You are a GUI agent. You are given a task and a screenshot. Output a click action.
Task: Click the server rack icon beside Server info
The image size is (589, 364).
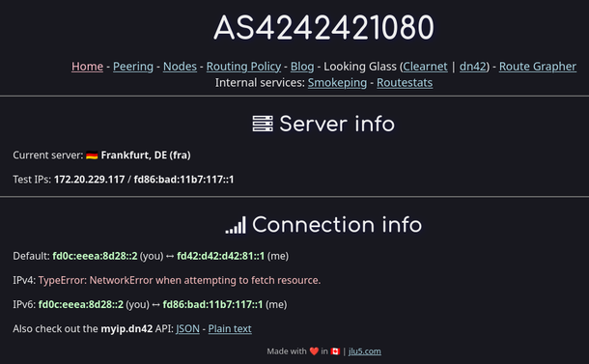(x=263, y=124)
